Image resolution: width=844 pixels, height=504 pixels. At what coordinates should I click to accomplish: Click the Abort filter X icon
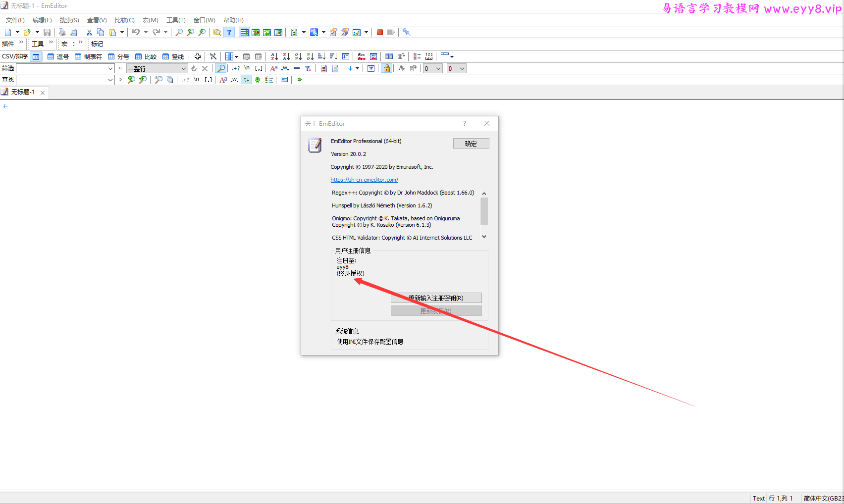tap(205, 69)
